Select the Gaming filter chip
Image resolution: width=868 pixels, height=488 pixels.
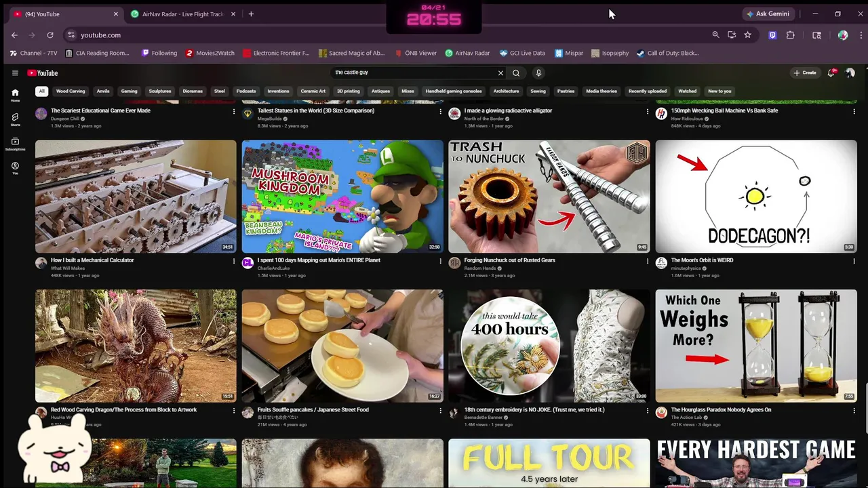click(129, 91)
